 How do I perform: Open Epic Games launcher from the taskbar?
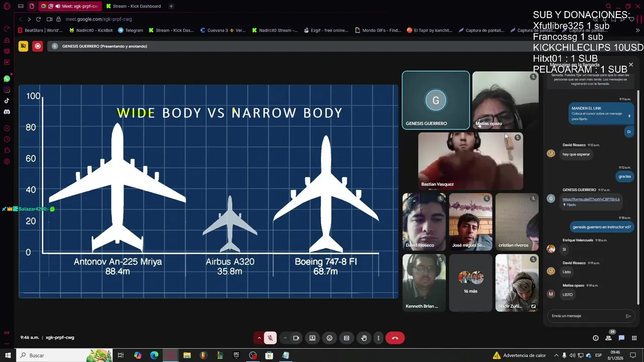[x=236, y=355]
